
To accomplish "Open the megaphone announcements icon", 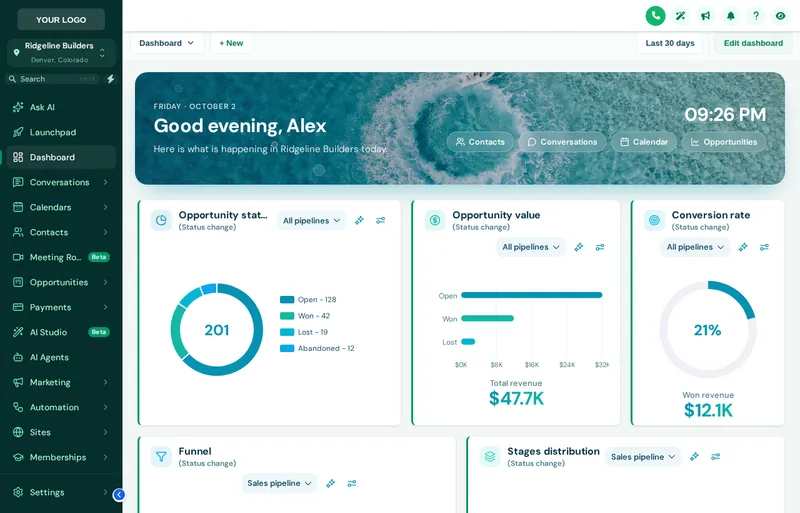I will [x=705, y=16].
